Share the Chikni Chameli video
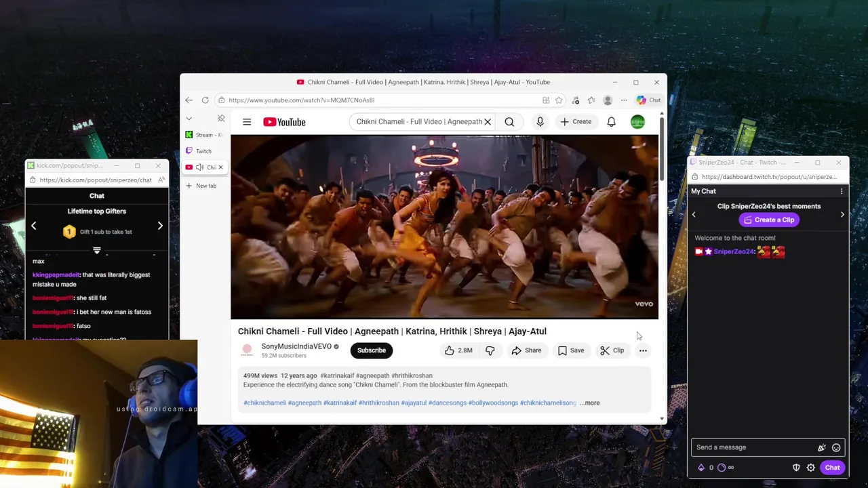 (526, 350)
